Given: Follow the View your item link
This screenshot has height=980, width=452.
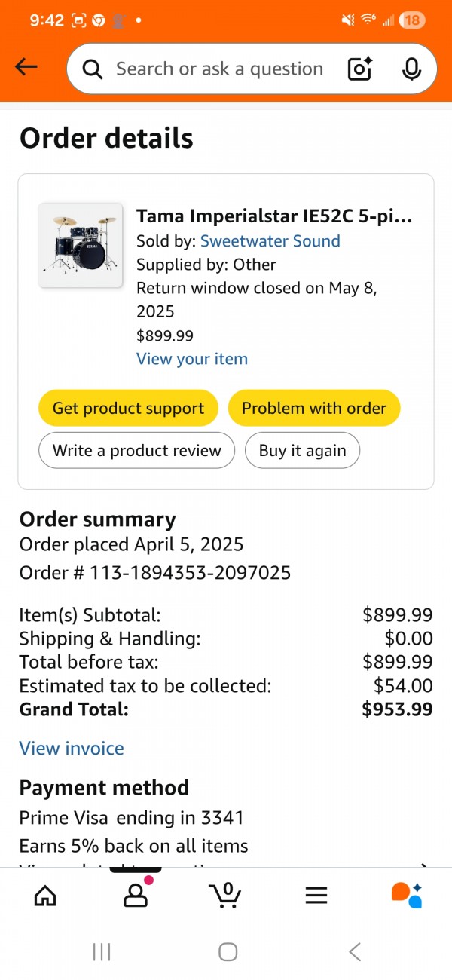Looking at the screenshot, I should click(192, 359).
